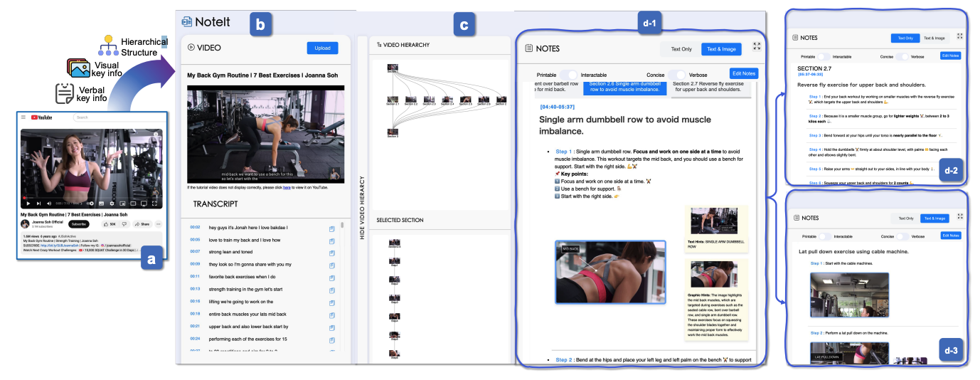Copy the 'performing each of the exercises' line
This screenshot has height=380, width=980.
click(332, 339)
